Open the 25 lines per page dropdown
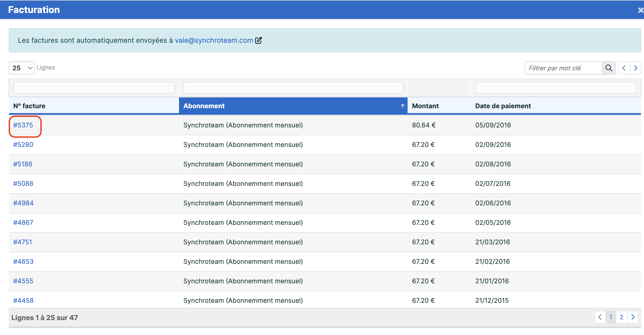 pos(22,68)
